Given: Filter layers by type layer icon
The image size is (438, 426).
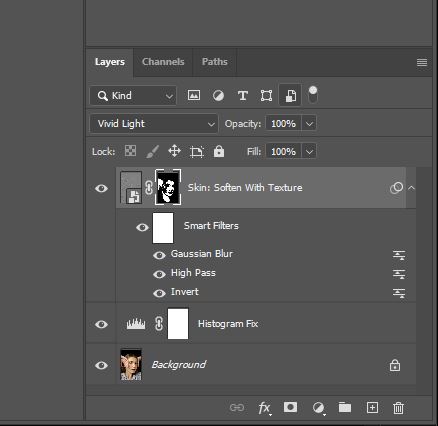Looking at the screenshot, I should (x=243, y=96).
